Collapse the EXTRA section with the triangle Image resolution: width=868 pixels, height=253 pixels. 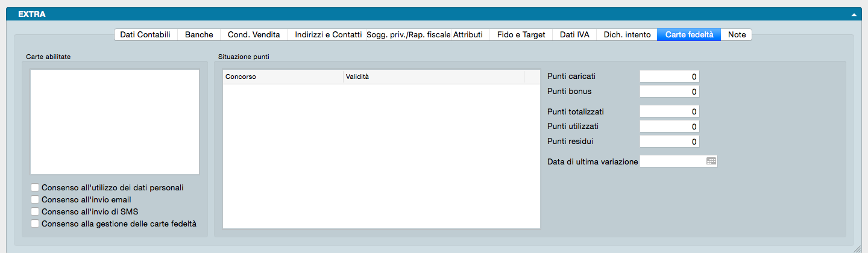854,14
